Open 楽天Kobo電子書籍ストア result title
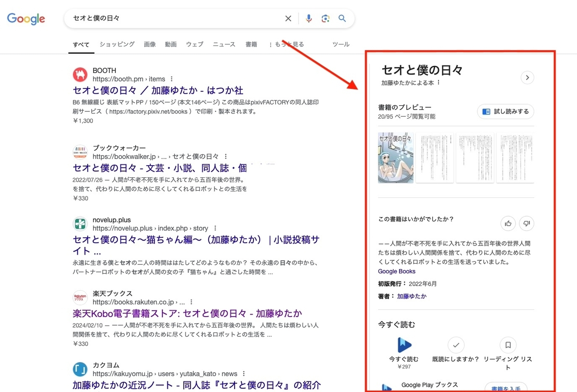Screen dimensions: 577x392 (x=188, y=314)
